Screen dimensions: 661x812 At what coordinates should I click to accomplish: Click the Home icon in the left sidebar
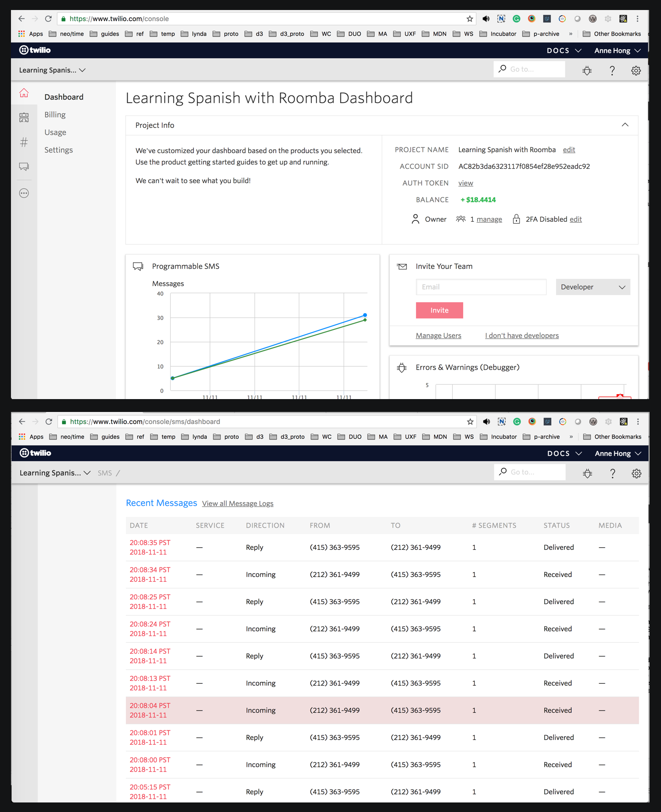point(24,93)
